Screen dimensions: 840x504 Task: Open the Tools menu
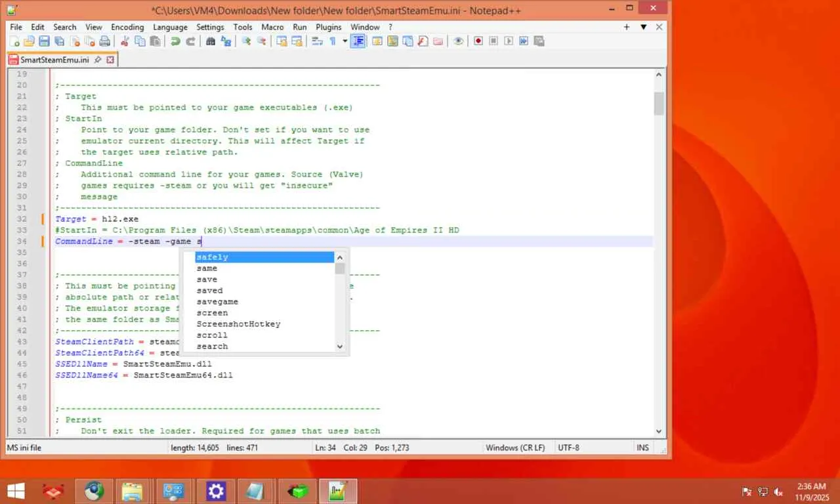[x=243, y=27]
